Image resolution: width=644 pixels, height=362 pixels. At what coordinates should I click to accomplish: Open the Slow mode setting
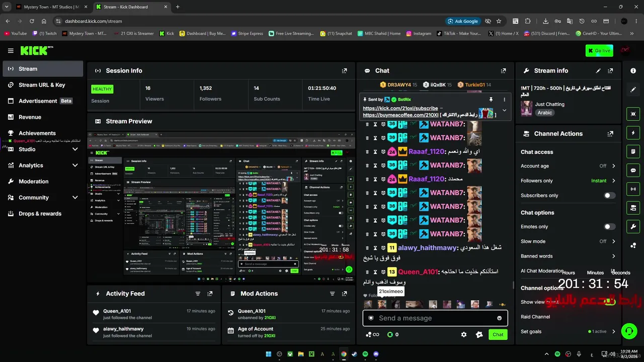(x=569, y=241)
